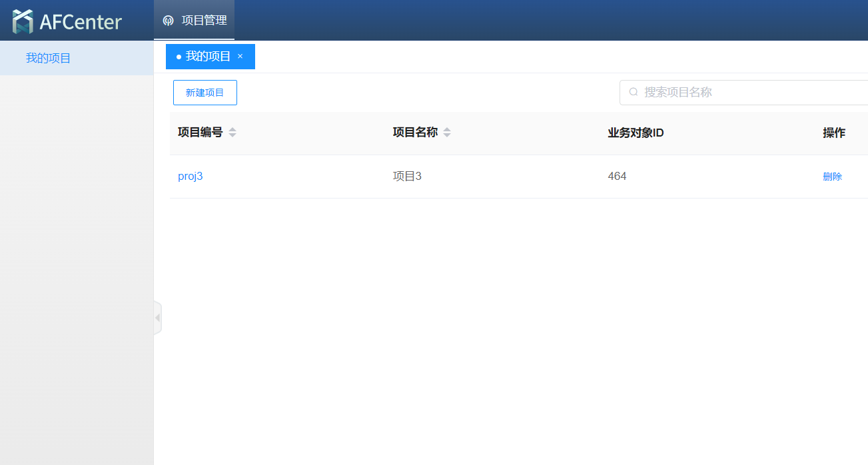The height and width of the screenshot is (465, 868).
Task: Collapse the left sidebar with arrow handle
Action: pyautogui.click(x=157, y=318)
